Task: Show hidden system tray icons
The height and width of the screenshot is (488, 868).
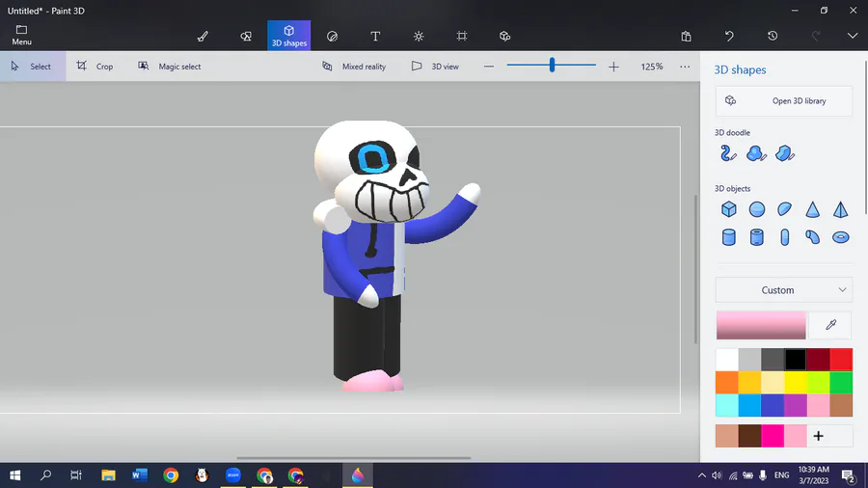Action: [x=701, y=475]
